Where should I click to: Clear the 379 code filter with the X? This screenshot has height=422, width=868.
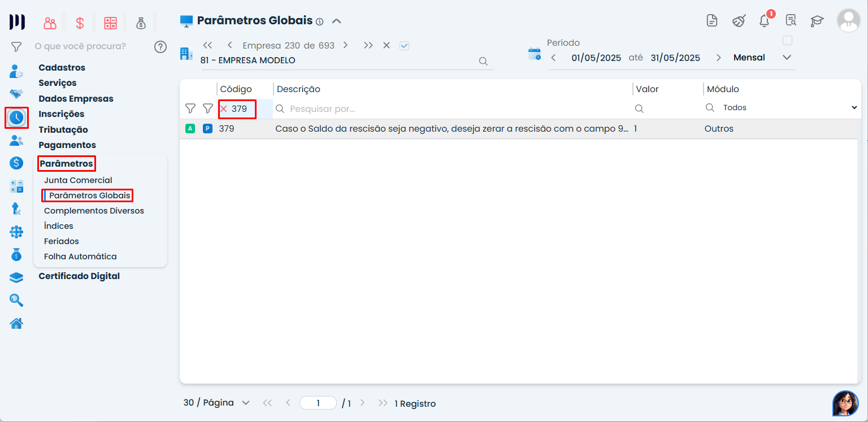[x=224, y=108]
